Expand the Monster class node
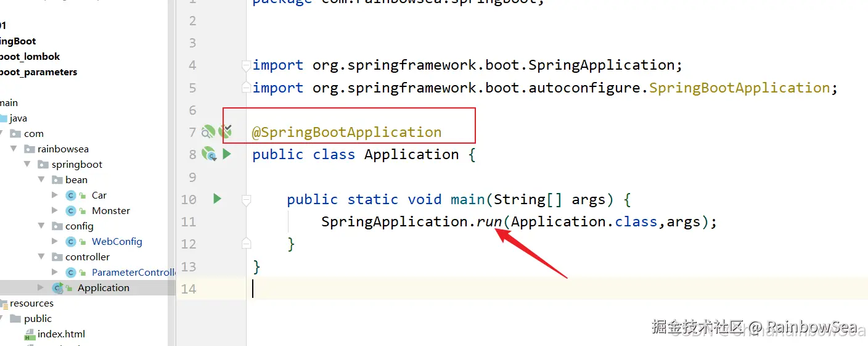 click(55, 210)
